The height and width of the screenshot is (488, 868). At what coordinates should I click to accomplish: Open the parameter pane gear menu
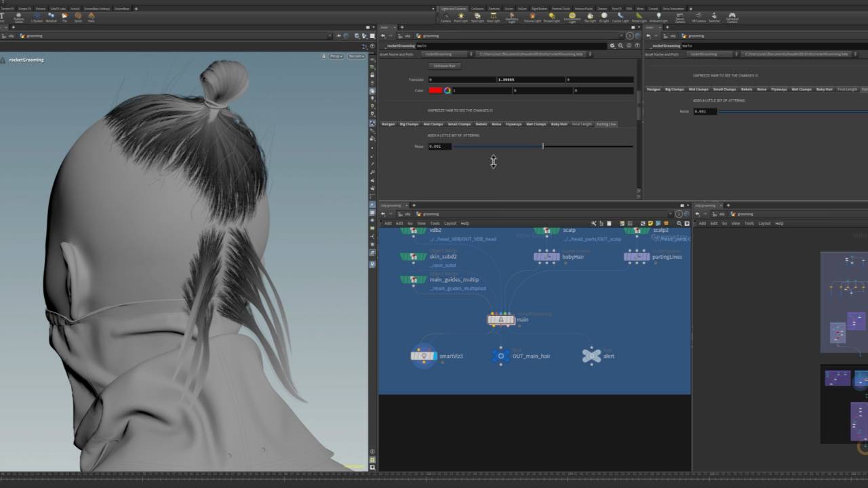pyautogui.click(x=612, y=45)
